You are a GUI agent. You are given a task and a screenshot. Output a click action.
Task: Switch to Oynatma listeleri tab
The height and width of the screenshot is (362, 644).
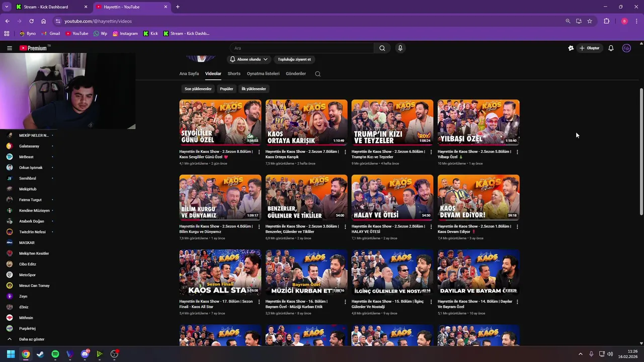(263, 74)
